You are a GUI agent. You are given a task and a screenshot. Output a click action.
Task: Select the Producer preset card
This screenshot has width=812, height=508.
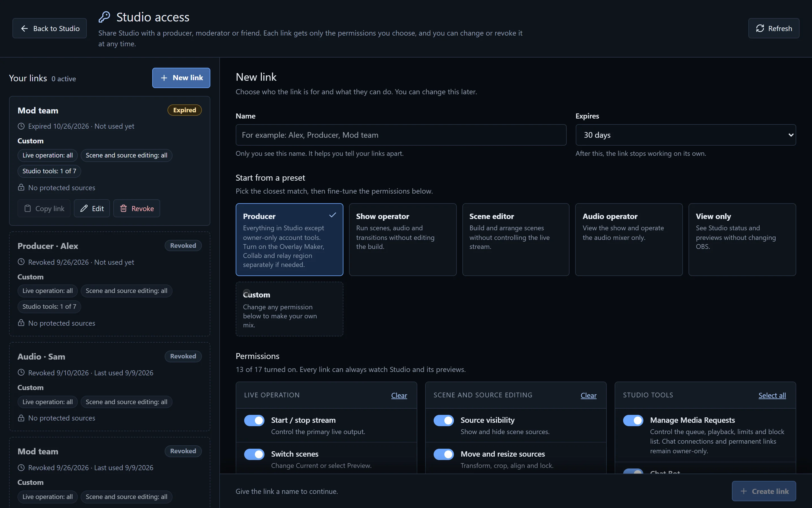pos(289,240)
